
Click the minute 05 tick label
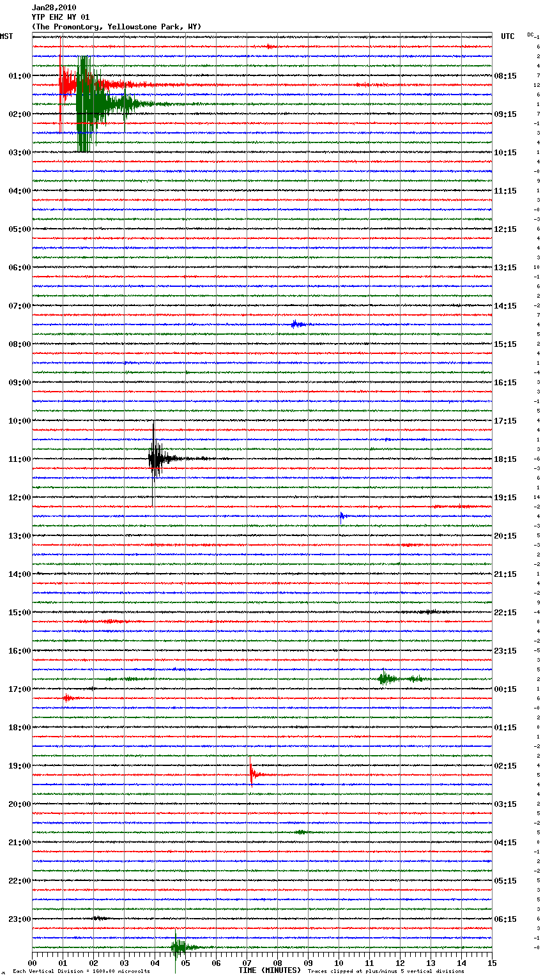tap(185, 962)
